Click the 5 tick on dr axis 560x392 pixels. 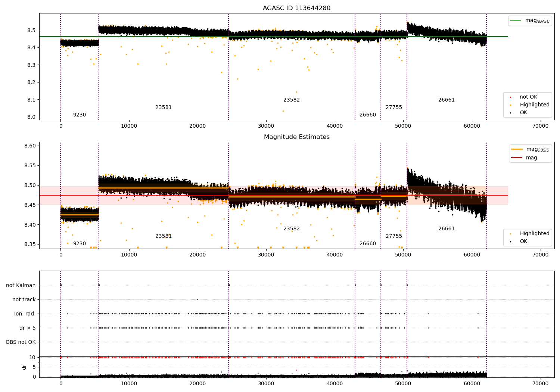point(34,367)
